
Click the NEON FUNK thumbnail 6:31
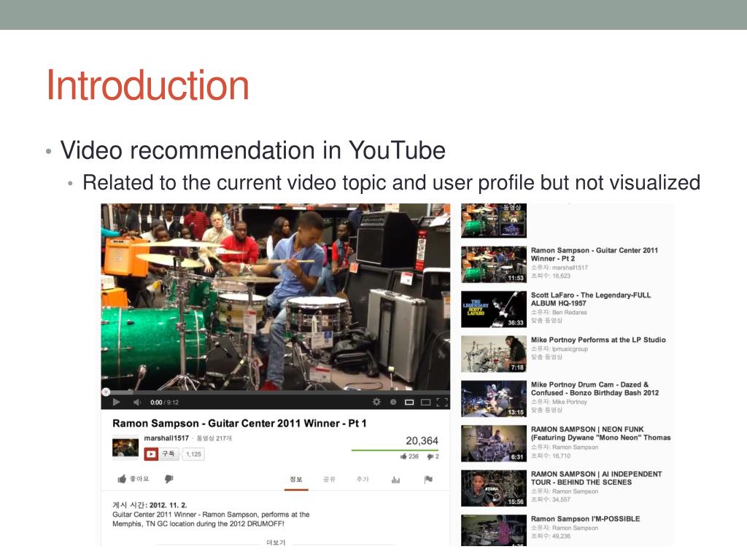click(494, 443)
